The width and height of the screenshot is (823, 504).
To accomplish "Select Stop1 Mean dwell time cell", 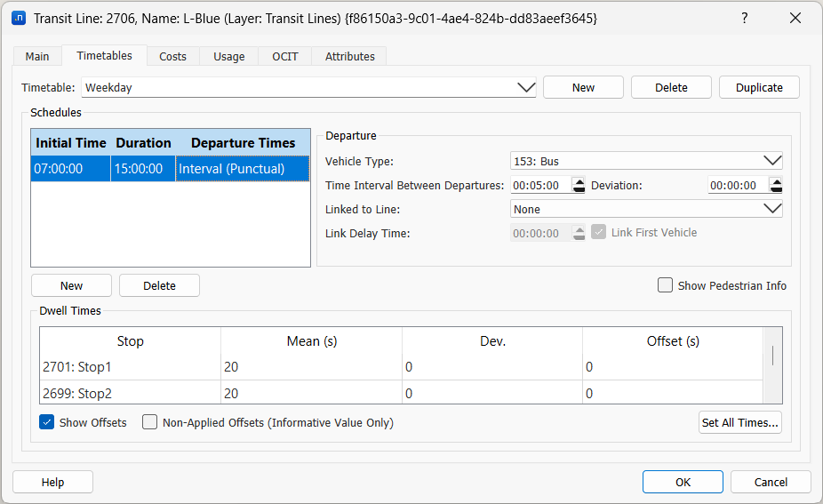I will pos(310,366).
